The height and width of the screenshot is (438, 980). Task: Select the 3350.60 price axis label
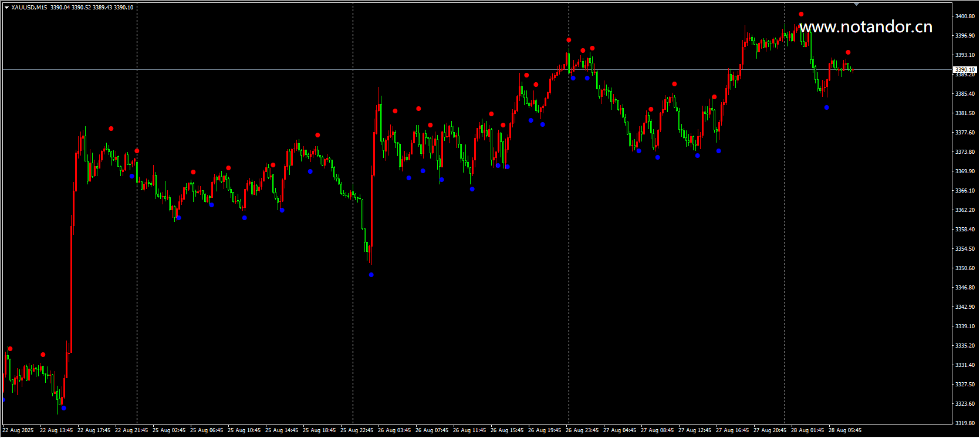(x=965, y=268)
